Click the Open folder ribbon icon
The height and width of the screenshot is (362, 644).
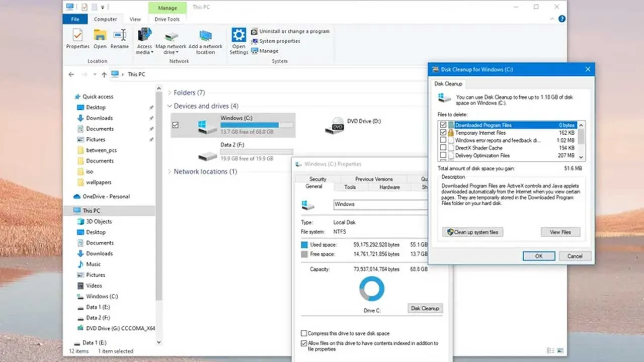pyautogui.click(x=100, y=39)
